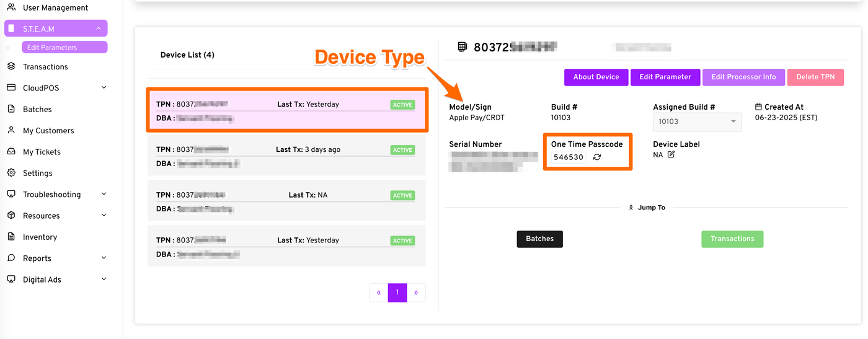Click the Transactions layers icon
868x339 pixels.
(11, 66)
